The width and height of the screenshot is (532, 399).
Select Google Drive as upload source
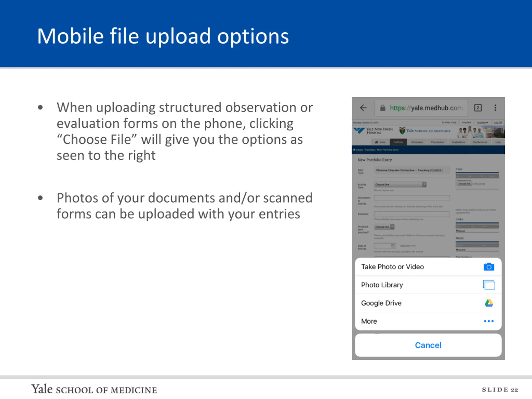pyautogui.click(x=428, y=303)
